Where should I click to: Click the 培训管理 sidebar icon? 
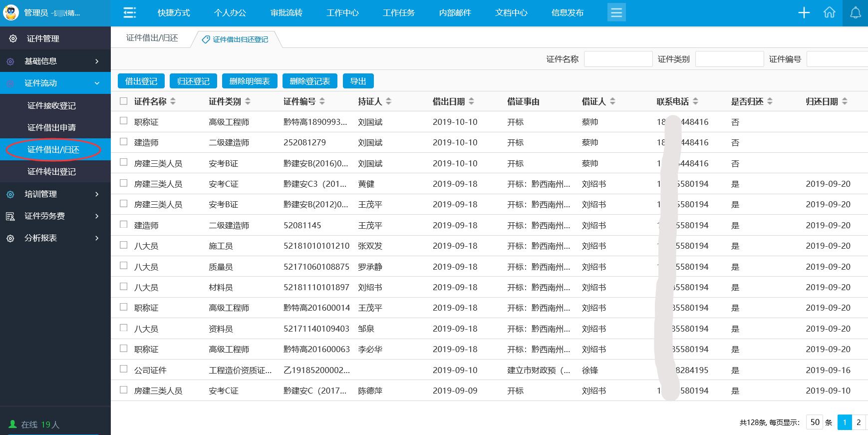(10, 194)
